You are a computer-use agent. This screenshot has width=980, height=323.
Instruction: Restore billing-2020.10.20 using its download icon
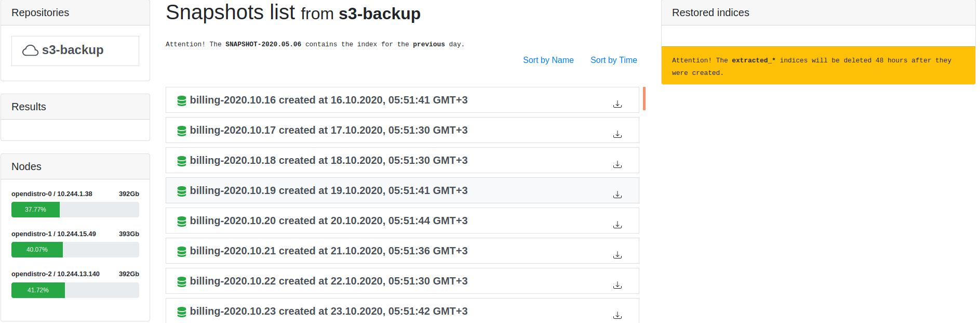617,225
